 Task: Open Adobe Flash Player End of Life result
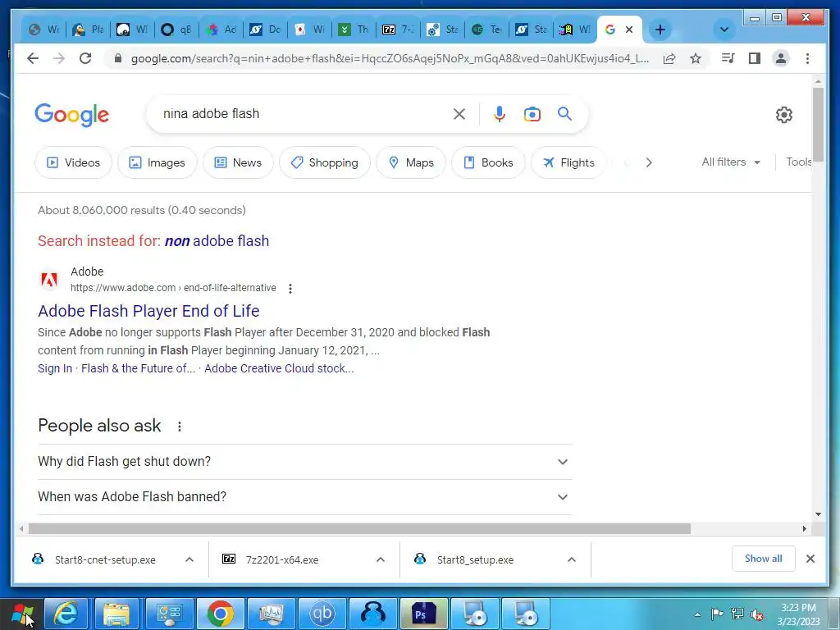[148, 311]
